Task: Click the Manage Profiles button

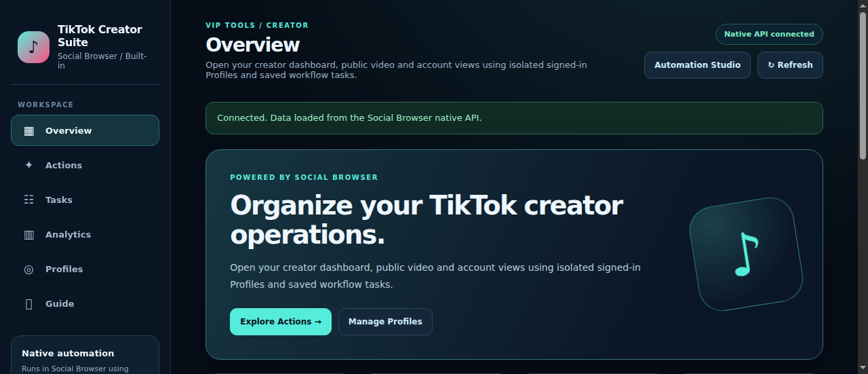Action: tap(385, 322)
